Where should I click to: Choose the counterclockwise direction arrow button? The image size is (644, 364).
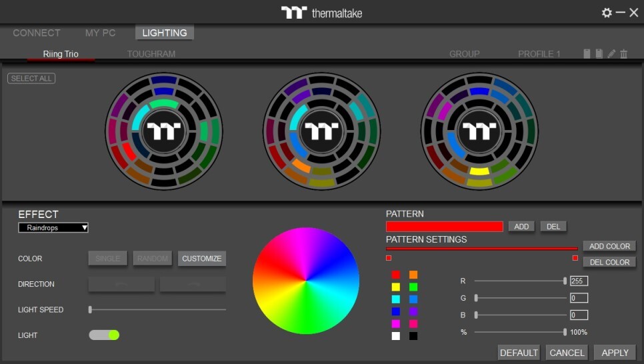(121, 284)
